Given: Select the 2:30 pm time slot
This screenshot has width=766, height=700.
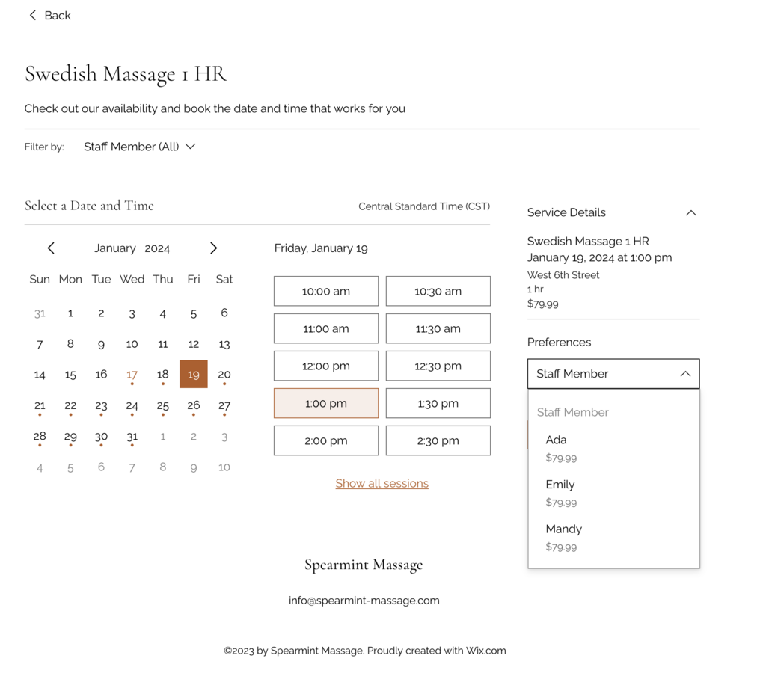Looking at the screenshot, I should (438, 440).
